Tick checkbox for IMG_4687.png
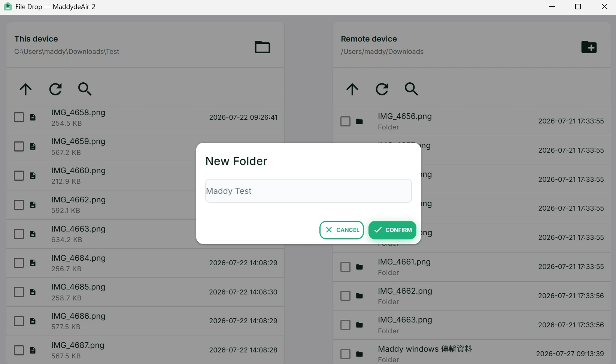616x364 pixels. (x=19, y=350)
